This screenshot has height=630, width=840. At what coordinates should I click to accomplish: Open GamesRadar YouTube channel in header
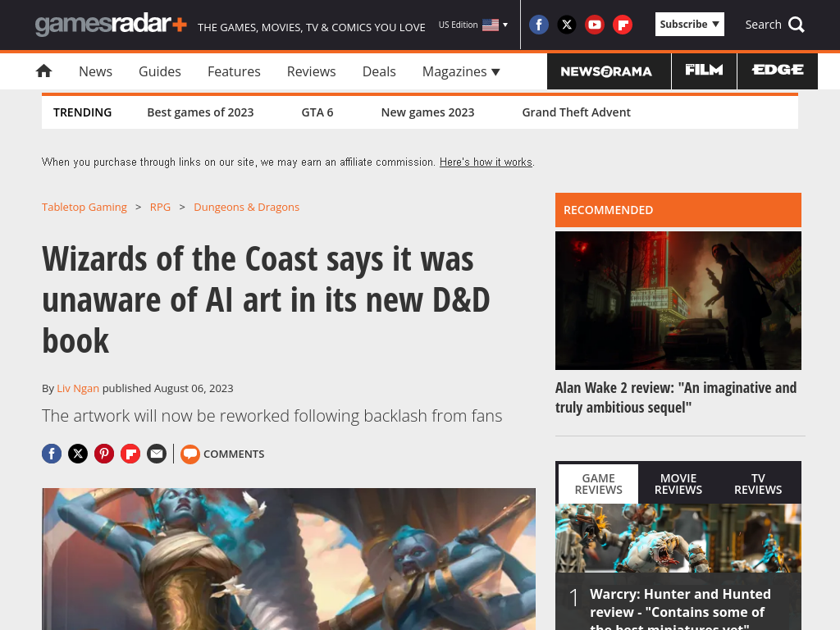click(595, 25)
